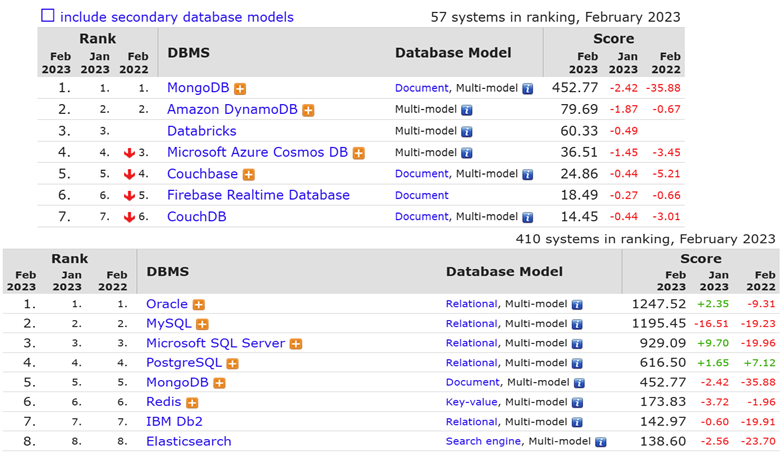Click plus icon next to PostgreSQL
784x454 pixels.
coord(232,364)
